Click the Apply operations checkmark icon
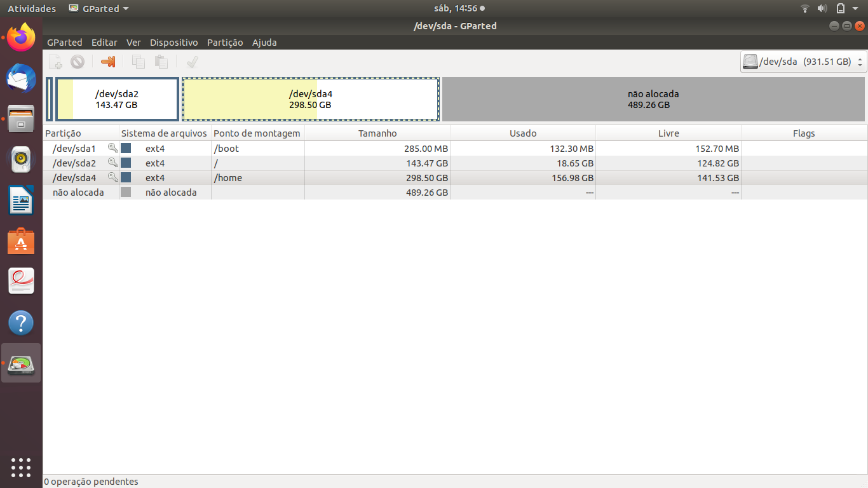The image size is (868, 488). point(192,62)
